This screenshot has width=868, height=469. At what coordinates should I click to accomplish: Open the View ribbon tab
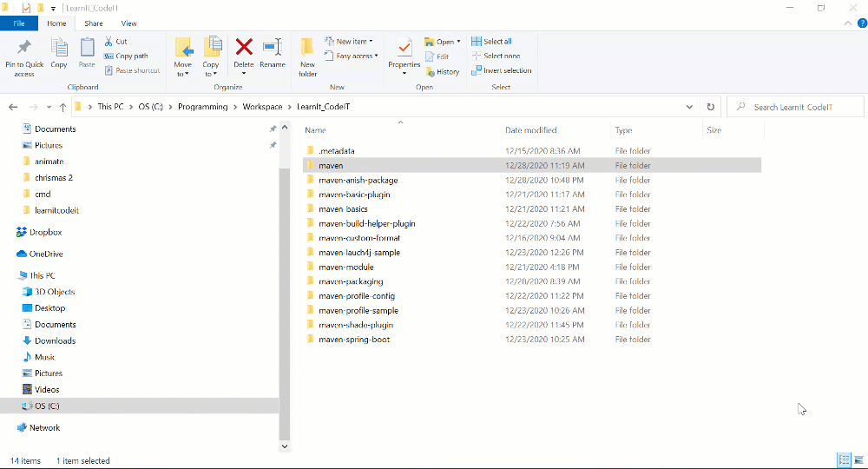[128, 23]
